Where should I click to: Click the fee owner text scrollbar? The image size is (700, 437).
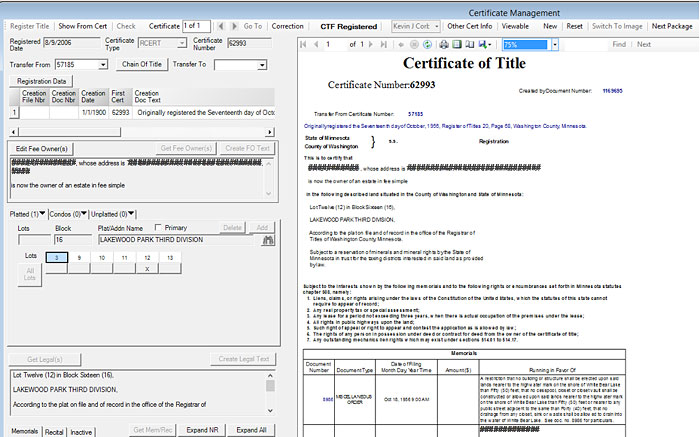269,179
